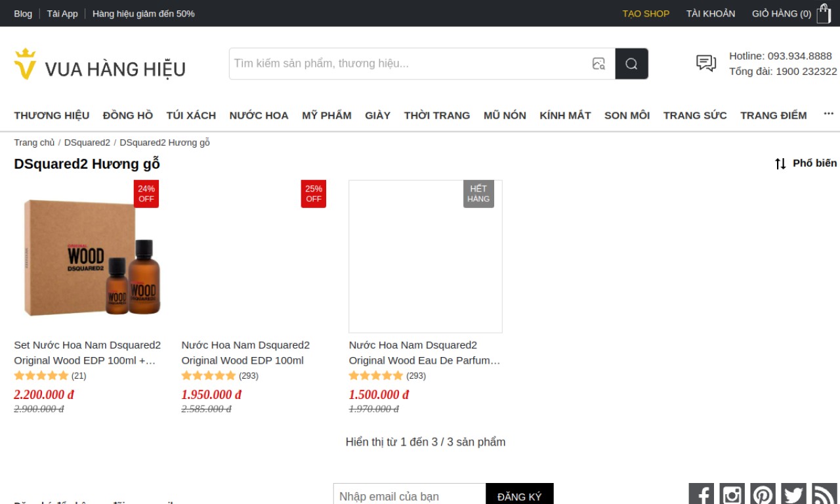
Task: Open Original Wood EDP 100ml product title
Action: click(x=245, y=352)
